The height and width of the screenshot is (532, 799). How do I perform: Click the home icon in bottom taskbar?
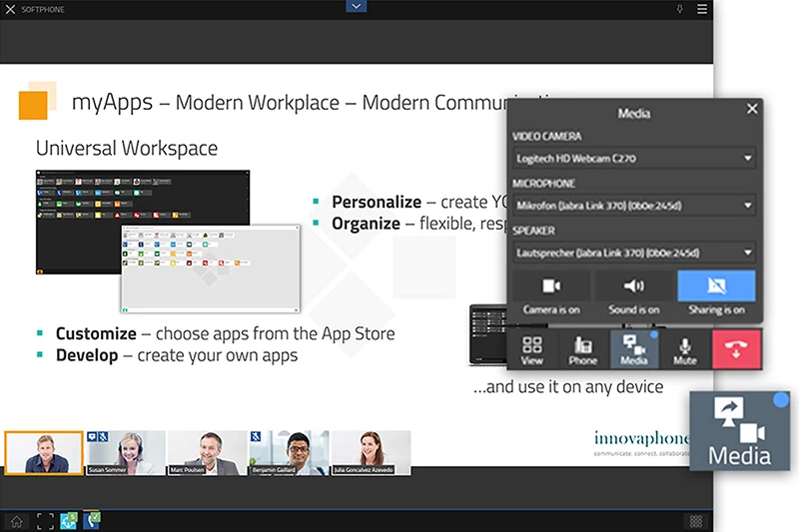click(x=17, y=520)
